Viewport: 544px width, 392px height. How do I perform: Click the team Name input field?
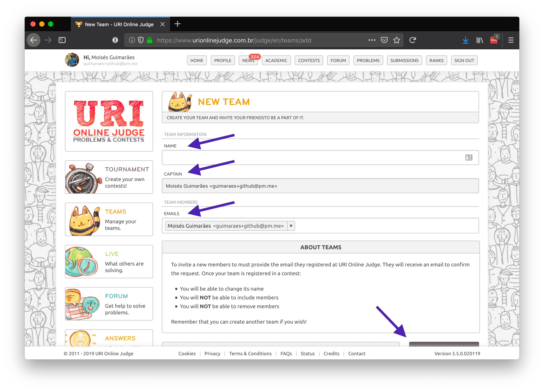[320, 158]
